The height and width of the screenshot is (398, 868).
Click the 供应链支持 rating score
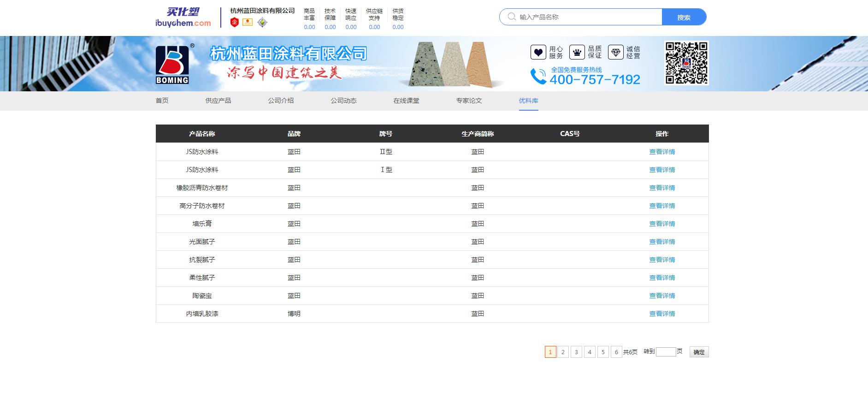point(374,27)
